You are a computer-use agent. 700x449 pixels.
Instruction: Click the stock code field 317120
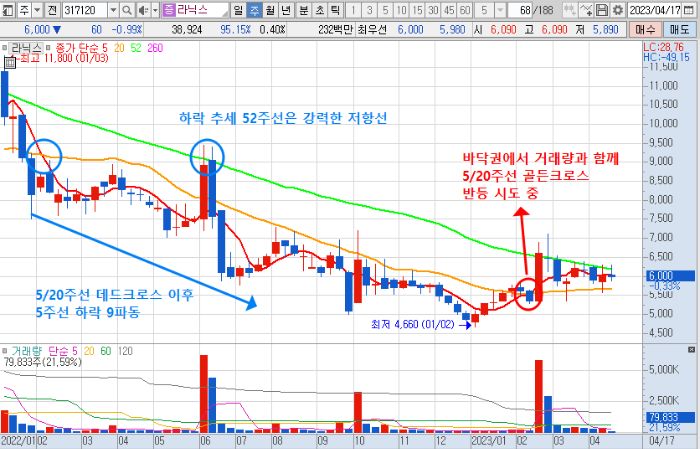(85, 9)
